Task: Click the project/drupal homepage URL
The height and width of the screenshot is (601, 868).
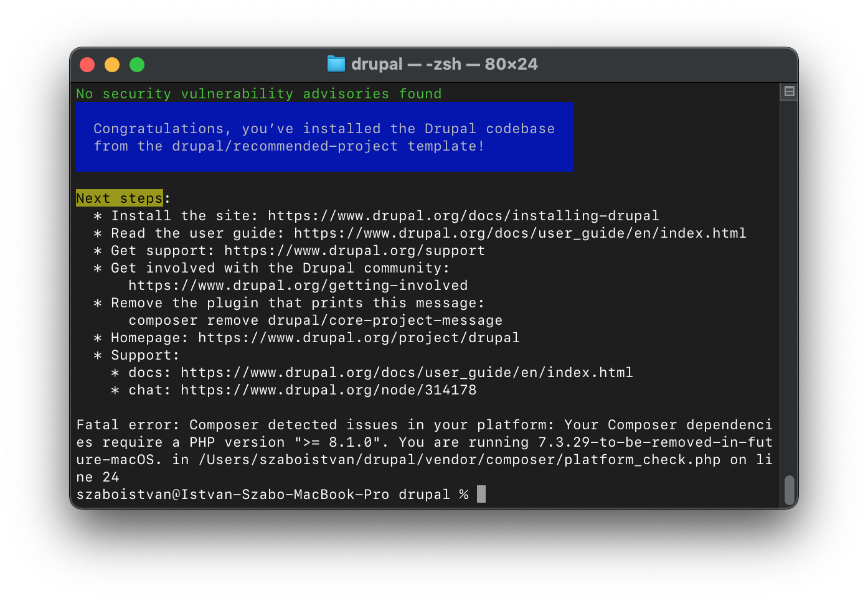Action: click(359, 338)
